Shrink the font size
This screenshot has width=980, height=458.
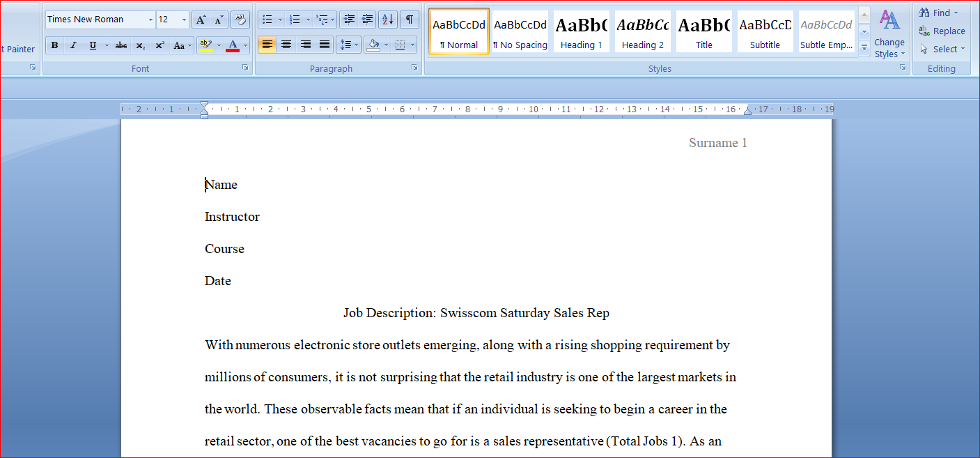coord(219,20)
